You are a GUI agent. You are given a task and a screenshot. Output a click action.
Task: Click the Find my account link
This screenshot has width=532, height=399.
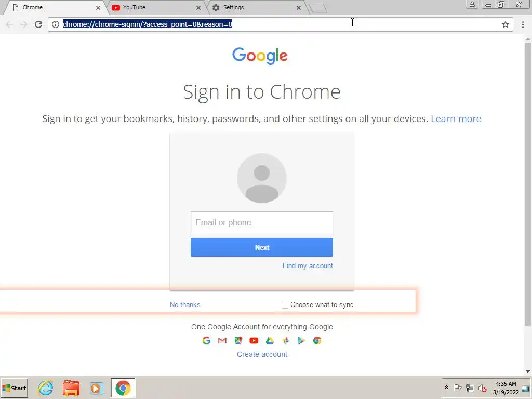pos(308,265)
